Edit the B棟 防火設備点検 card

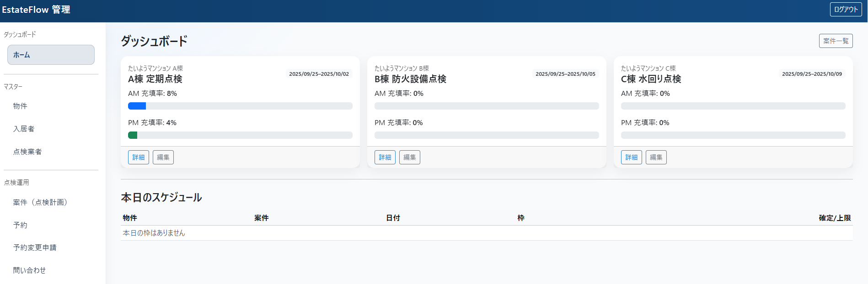tap(409, 157)
